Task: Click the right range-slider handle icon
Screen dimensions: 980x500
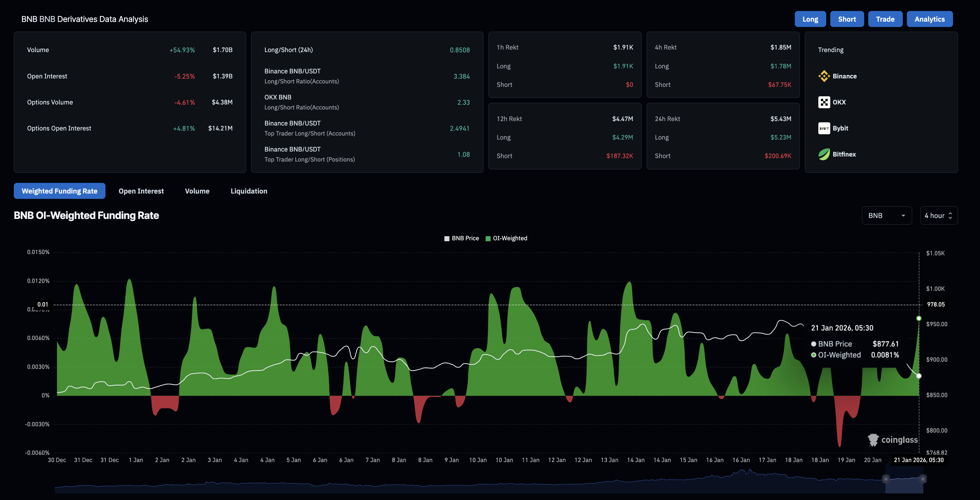Action: (923, 479)
